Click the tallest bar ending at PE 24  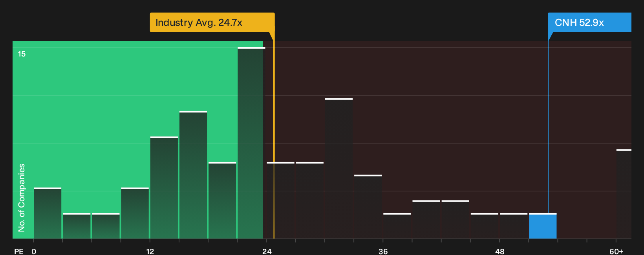pyautogui.click(x=251, y=143)
